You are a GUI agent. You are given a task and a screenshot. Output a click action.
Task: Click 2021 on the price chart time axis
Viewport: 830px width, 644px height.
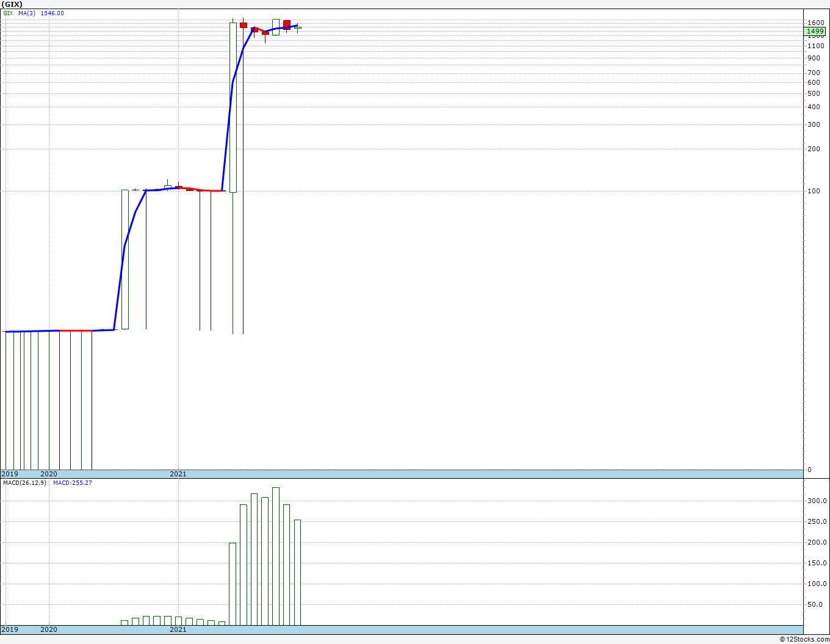click(178, 474)
